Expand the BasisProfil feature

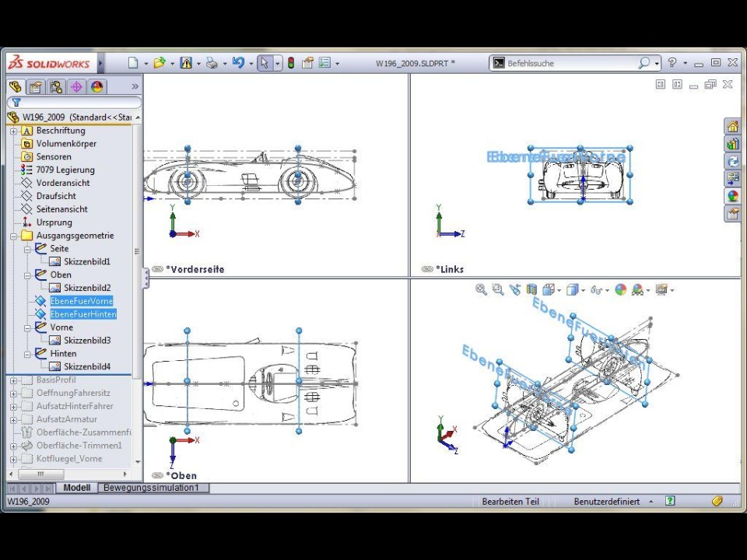(x=13, y=380)
